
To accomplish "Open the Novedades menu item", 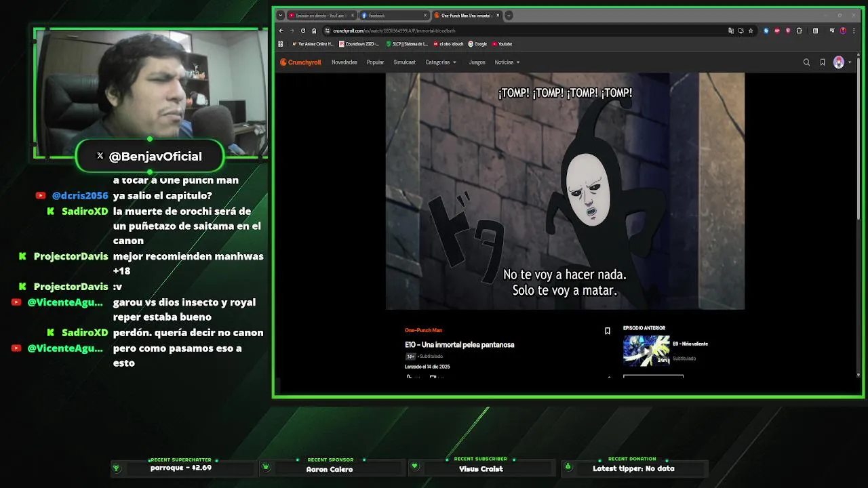I will click(x=344, y=62).
